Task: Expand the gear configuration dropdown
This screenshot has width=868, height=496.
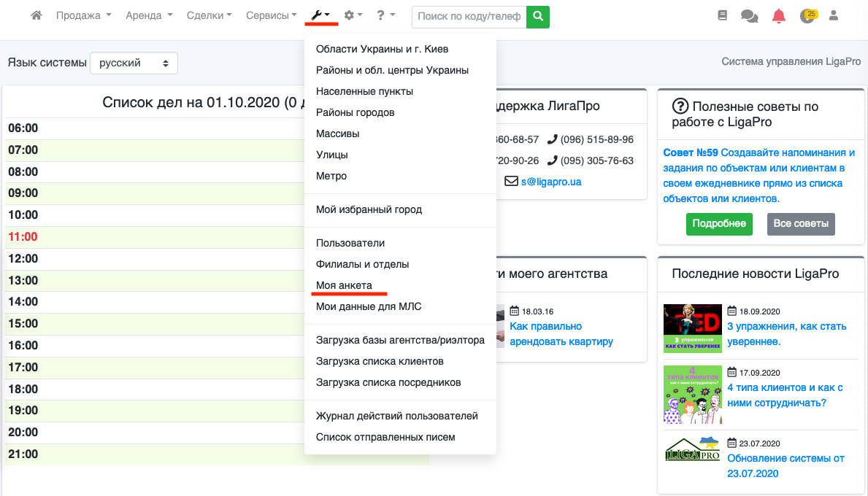Action: (353, 15)
